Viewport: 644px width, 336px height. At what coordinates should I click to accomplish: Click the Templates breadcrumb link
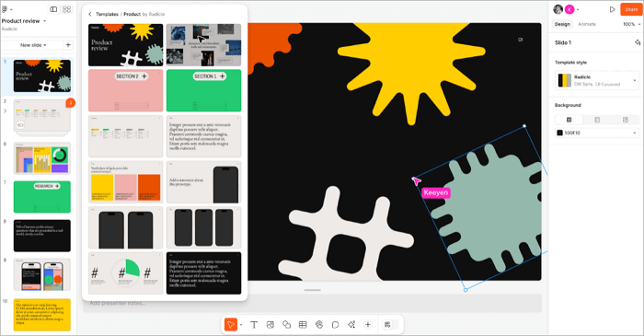click(107, 14)
